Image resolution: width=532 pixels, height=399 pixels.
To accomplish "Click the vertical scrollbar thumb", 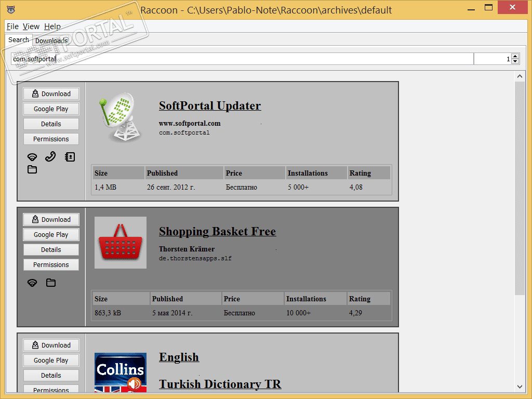I will coord(520,188).
